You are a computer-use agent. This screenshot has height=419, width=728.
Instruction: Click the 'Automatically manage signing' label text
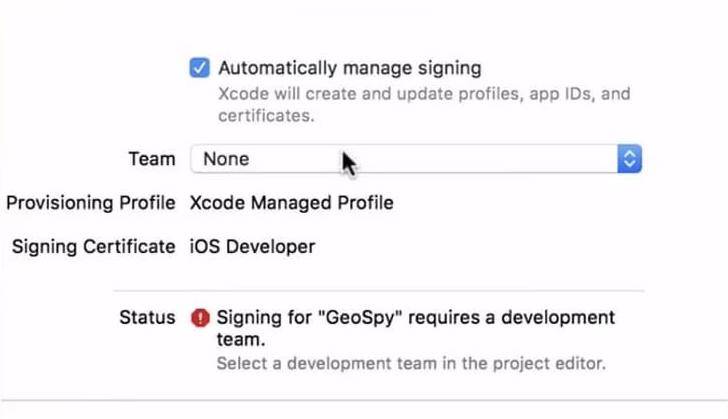coord(349,68)
